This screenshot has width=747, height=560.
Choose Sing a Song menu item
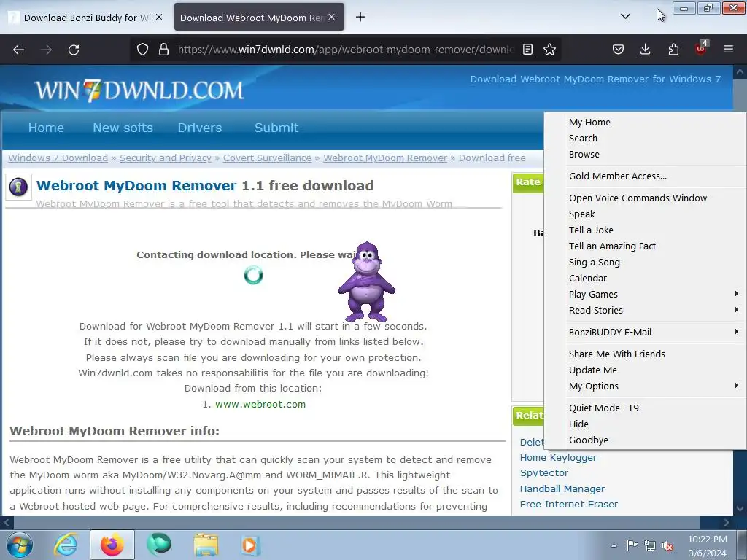[x=594, y=262]
